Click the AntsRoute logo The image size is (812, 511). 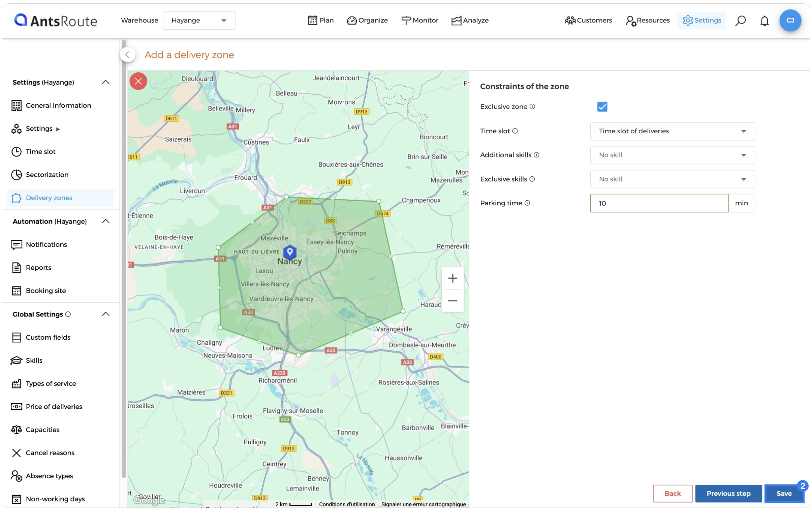[56, 21]
